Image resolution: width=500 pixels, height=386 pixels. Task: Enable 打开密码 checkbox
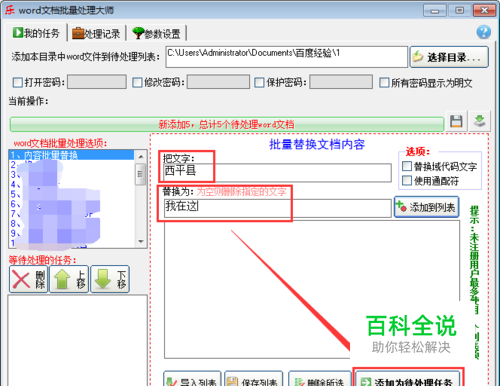[x=17, y=82]
